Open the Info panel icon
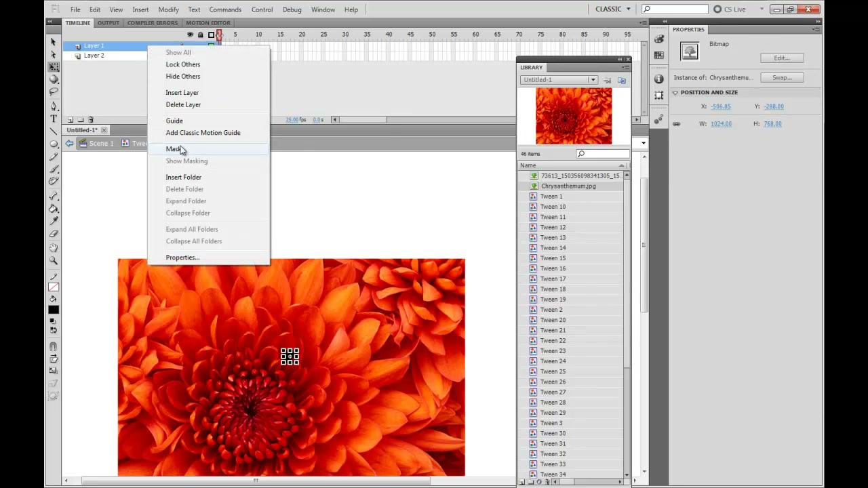Image resolution: width=868 pixels, height=488 pixels. coord(659,79)
